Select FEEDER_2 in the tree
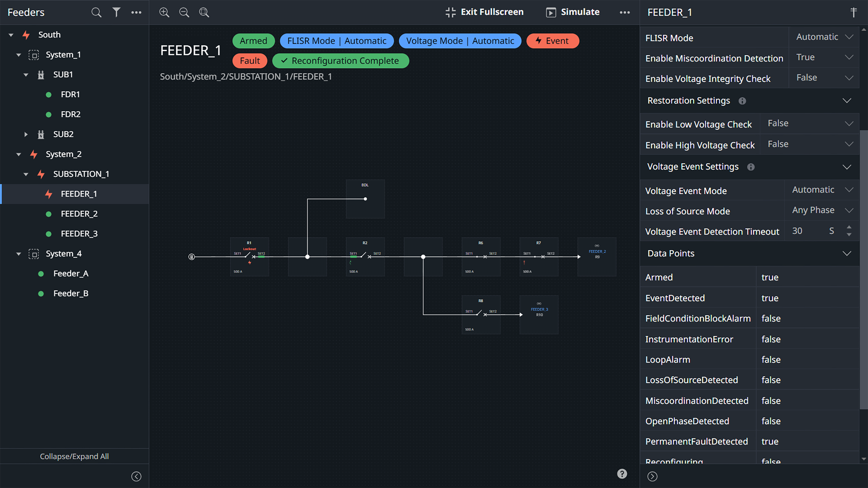This screenshot has width=868, height=488. [x=79, y=214]
